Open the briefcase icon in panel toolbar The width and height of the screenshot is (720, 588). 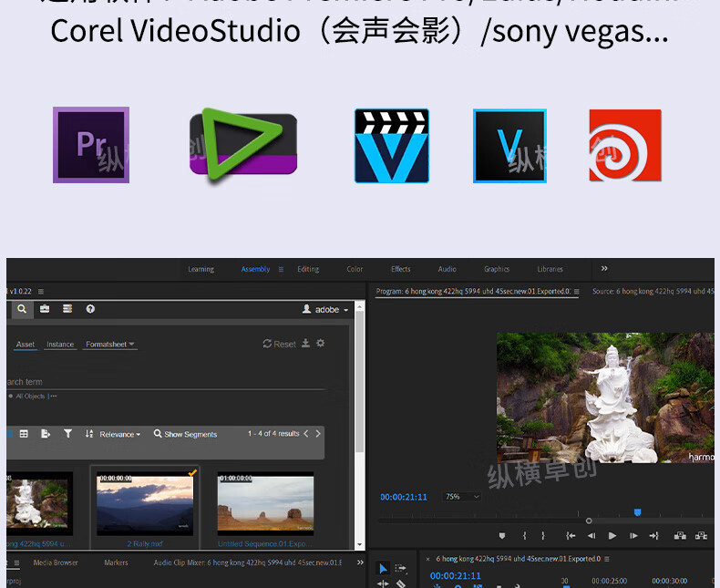point(45,309)
